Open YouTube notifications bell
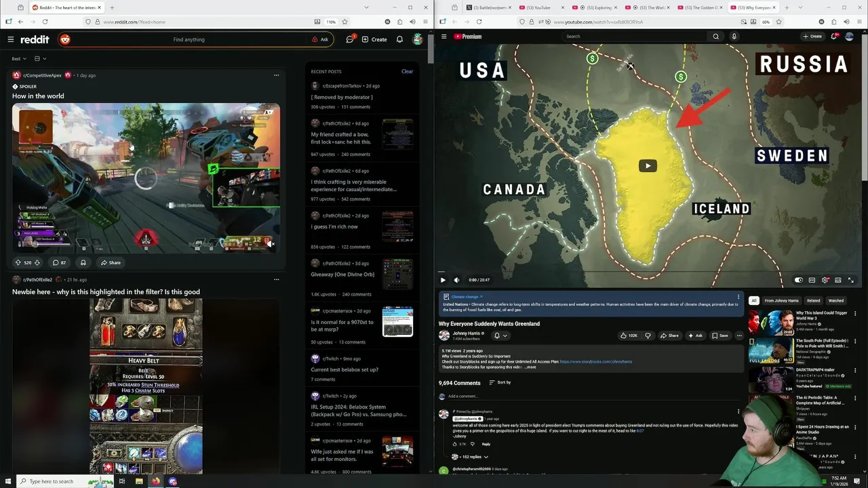Image resolution: width=868 pixels, height=488 pixels. 834,37
